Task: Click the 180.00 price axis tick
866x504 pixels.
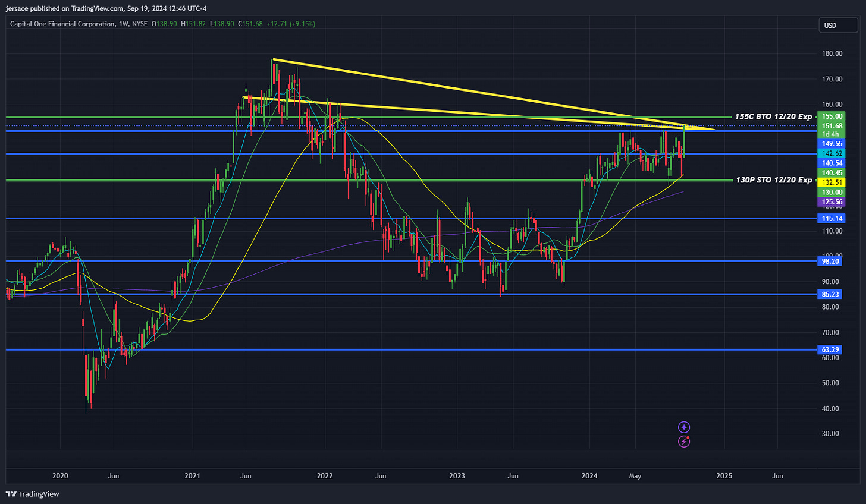Action: coord(832,53)
